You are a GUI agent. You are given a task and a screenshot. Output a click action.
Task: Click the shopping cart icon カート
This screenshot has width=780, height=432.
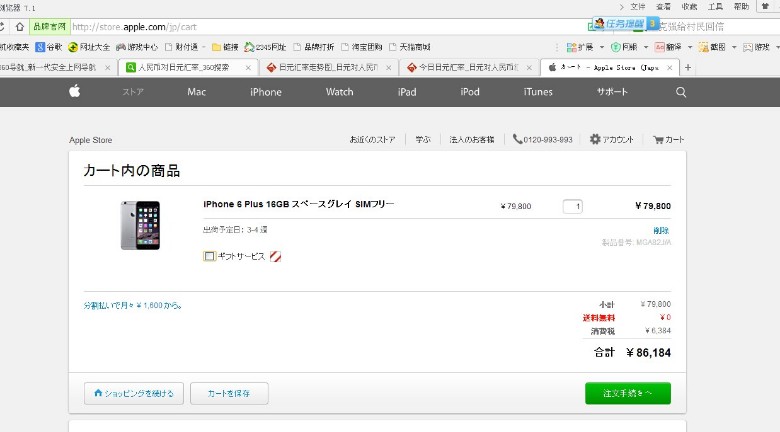click(x=668, y=140)
